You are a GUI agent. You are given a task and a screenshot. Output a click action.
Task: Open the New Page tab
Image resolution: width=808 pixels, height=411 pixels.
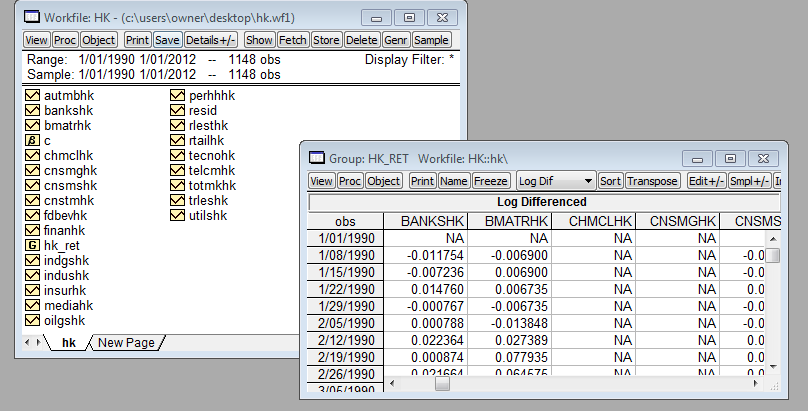tap(126, 343)
